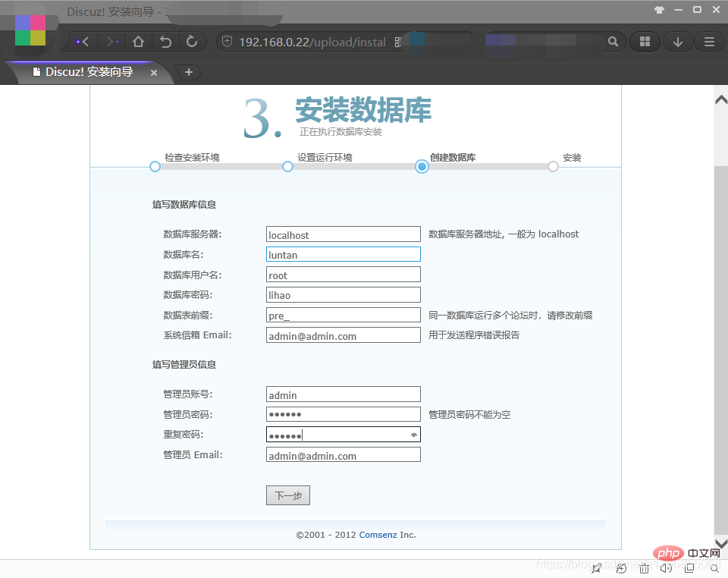The width and height of the screenshot is (728, 578).
Task: Click the trash bin icon in status bar
Action: [x=644, y=568]
